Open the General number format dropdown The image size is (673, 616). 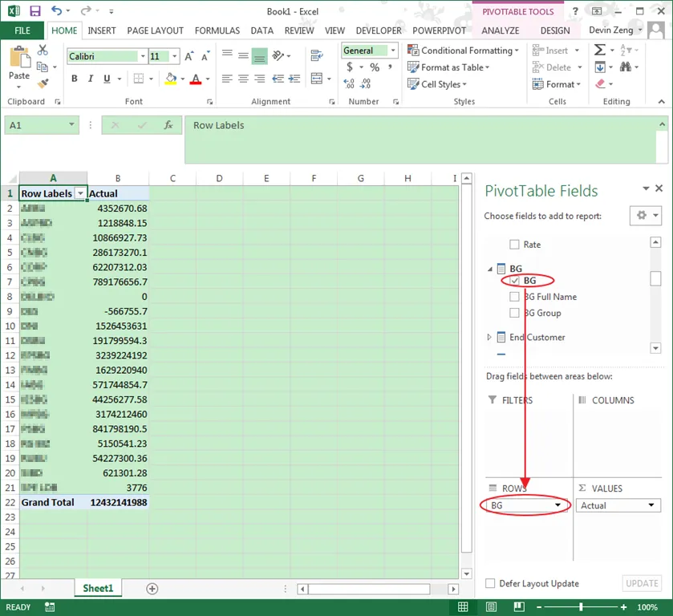393,51
